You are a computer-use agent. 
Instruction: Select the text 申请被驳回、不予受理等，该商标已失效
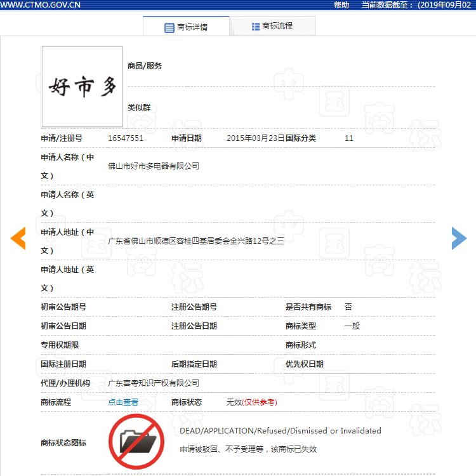tap(248, 449)
